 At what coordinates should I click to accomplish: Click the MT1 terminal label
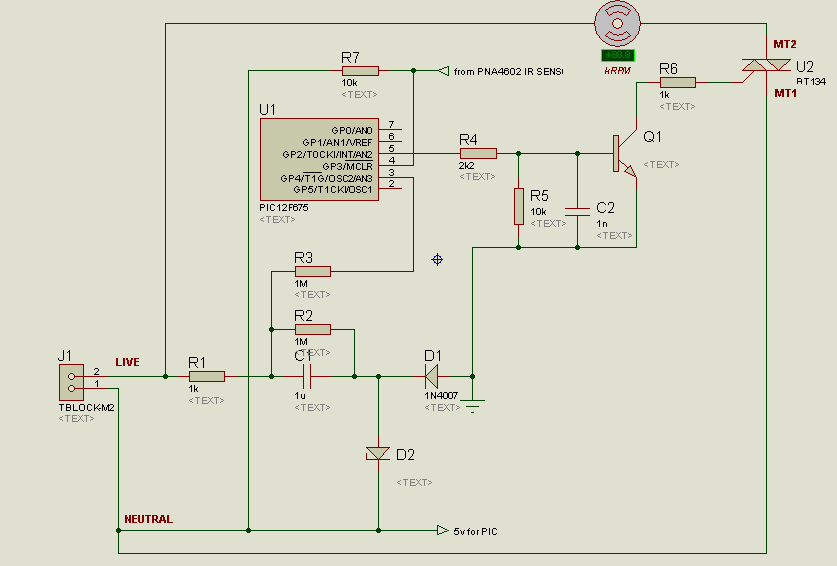(785, 93)
